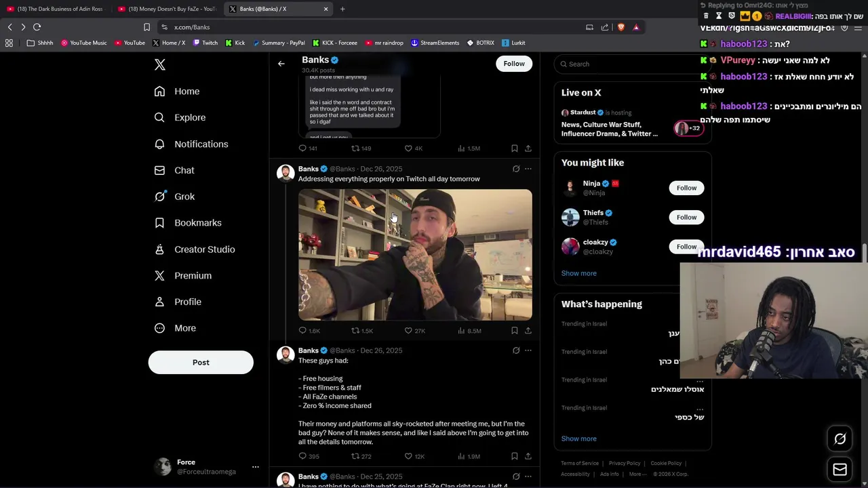
Task: Open Grok in the sidebar
Action: tap(174, 197)
